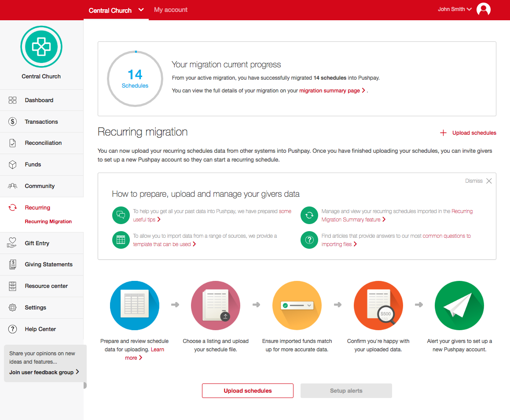Switch to the My account tab
This screenshot has height=420, width=510.
tap(171, 10)
